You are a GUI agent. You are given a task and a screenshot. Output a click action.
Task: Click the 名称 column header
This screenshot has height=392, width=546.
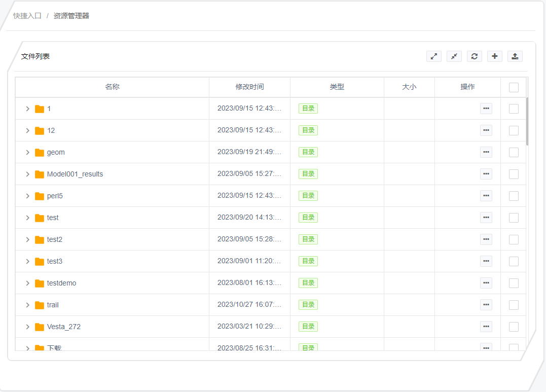point(112,87)
